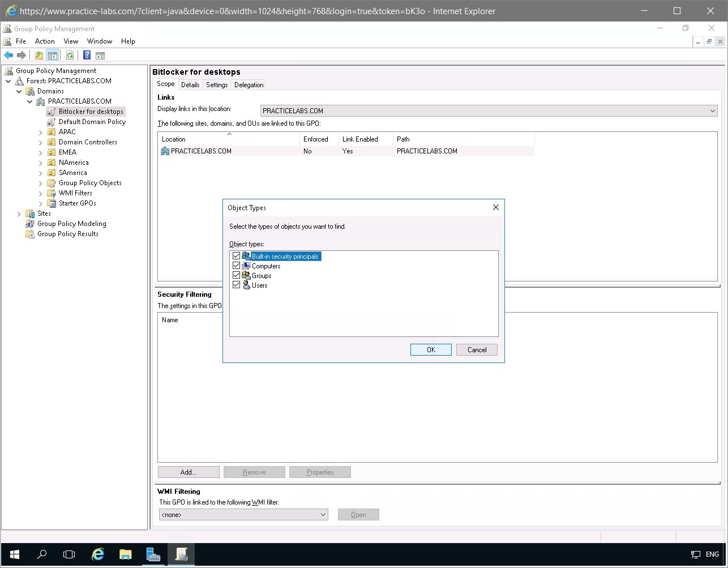The width and height of the screenshot is (728, 568).
Task: Click the Forward navigation arrow
Action: coord(22,55)
